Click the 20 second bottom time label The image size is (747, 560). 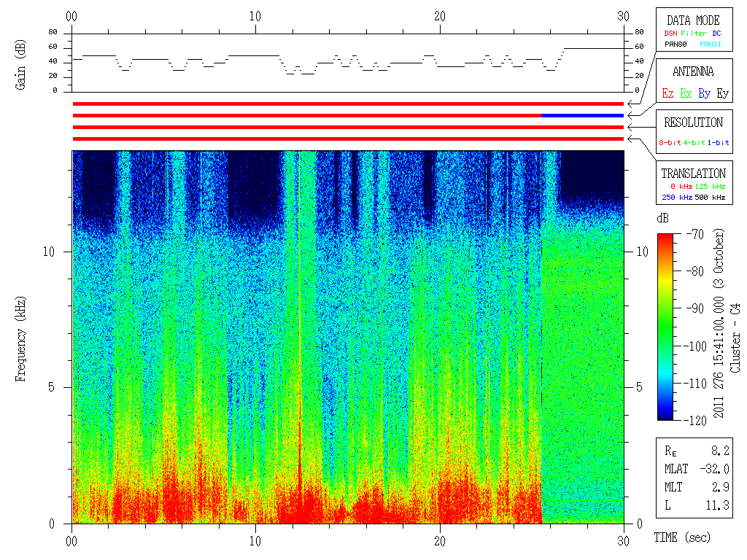pos(440,542)
